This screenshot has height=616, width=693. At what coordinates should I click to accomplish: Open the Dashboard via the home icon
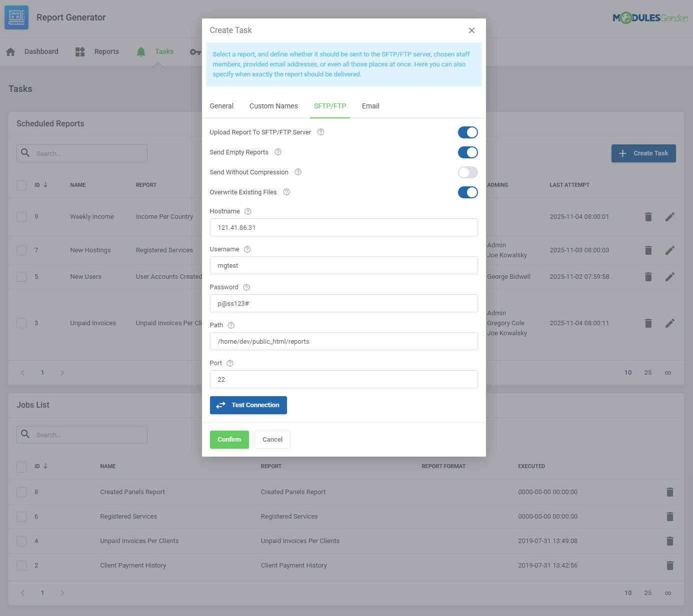[10, 51]
